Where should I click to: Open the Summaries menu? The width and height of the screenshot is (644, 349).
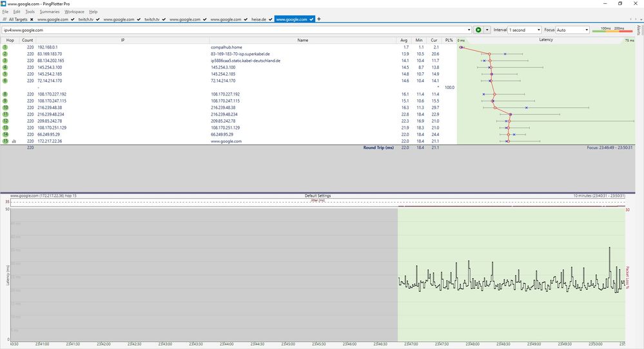pyautogui.click(x=49, y=12)
